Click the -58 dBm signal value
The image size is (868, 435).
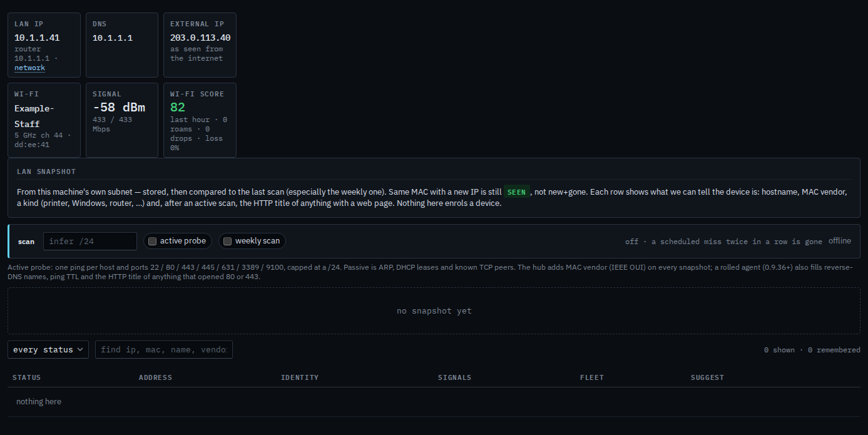119,107
